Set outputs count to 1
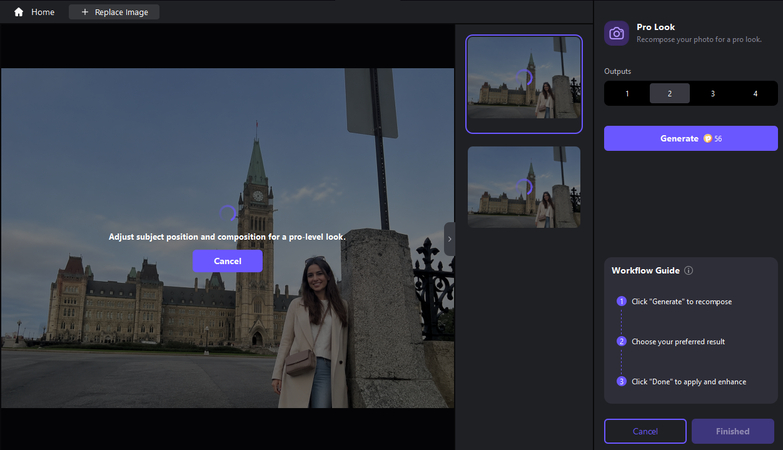Image resolution: width=783 pixels, height=450 pixels. (x=627, y=93)
